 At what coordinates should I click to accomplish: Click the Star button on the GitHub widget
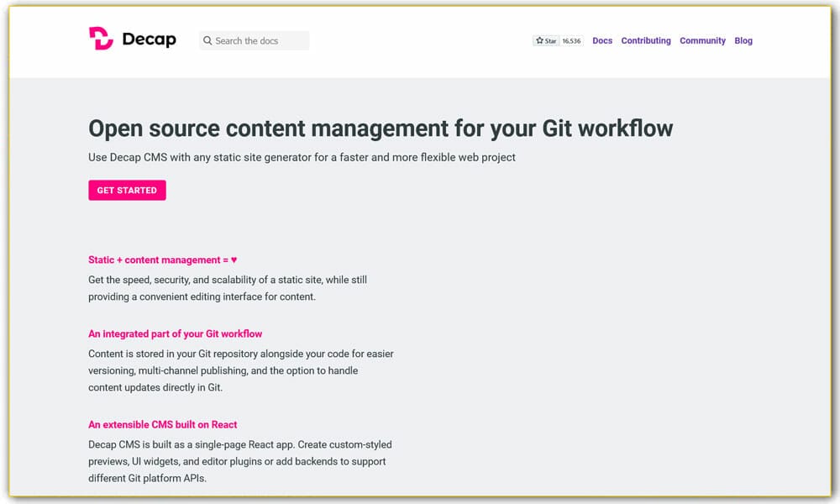coord(546,39)
